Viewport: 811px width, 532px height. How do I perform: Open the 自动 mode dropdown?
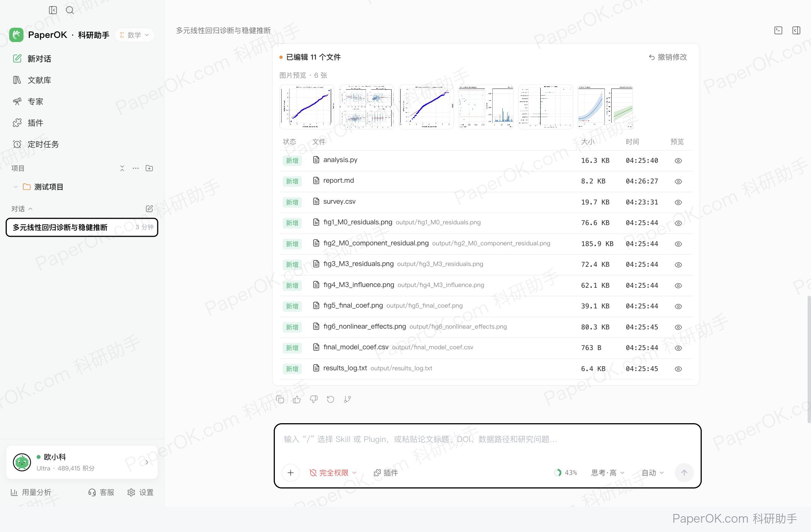point(653,473)
